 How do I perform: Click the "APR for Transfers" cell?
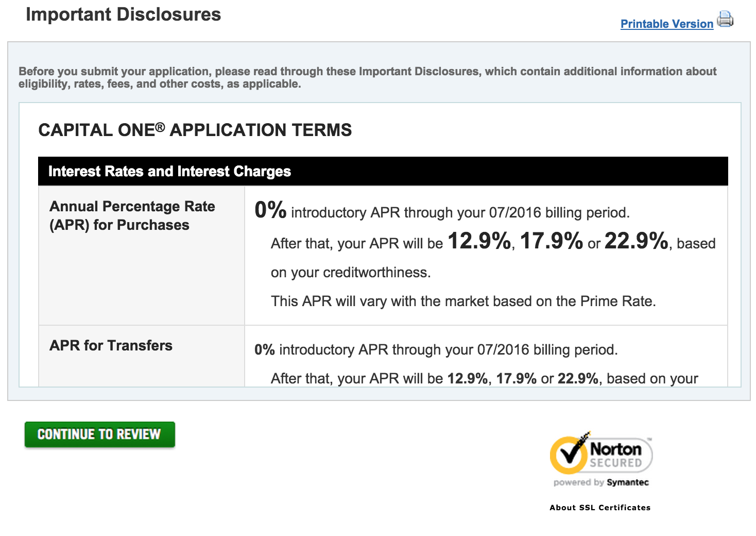point(142,356)
